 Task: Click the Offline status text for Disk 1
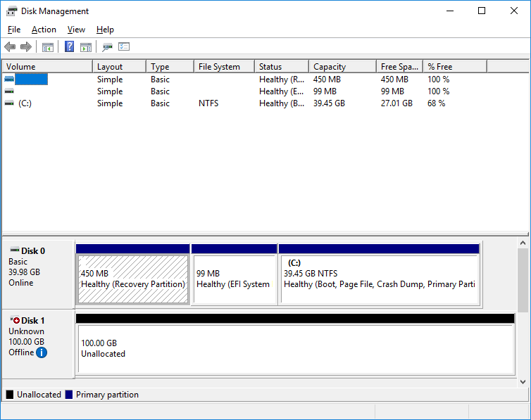[21, 352]
